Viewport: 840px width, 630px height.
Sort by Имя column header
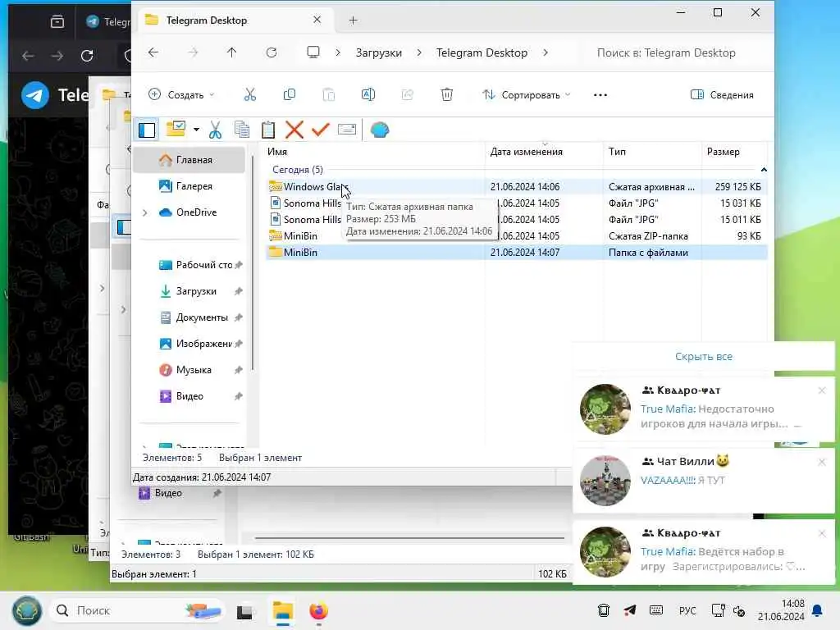(x=372, y=152)
